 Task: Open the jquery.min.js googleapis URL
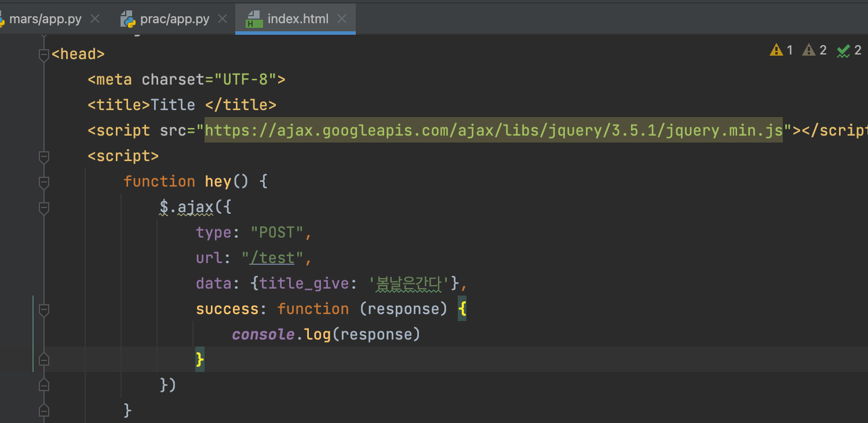(x=494, y=130)
